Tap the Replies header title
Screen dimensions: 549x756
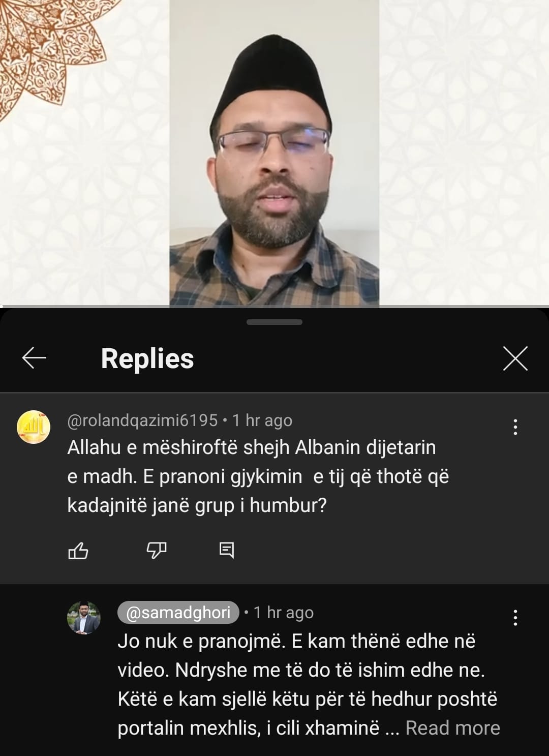pos(147,358)
